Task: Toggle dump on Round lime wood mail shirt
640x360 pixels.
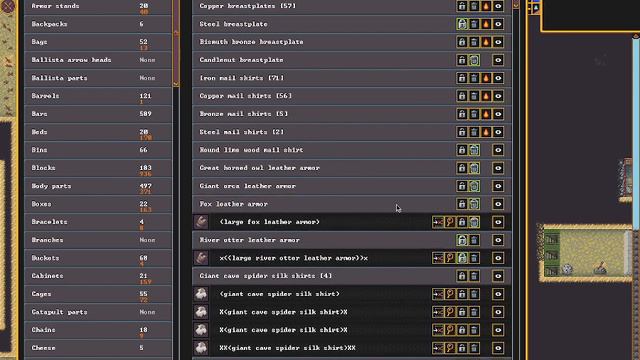Action: 474,150
